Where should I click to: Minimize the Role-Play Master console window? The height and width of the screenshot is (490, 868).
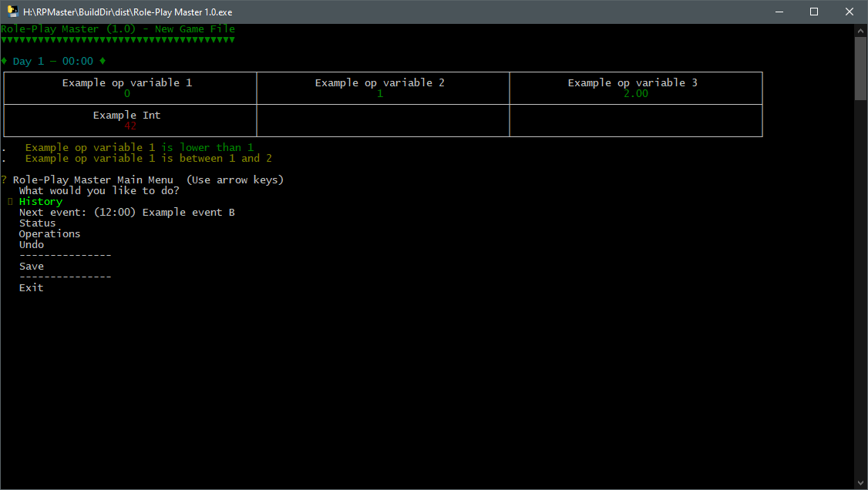[779, 12]
